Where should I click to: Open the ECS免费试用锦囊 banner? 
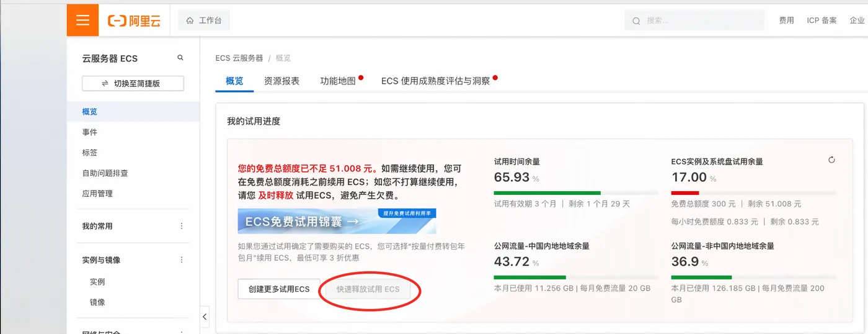coord(337,221)
